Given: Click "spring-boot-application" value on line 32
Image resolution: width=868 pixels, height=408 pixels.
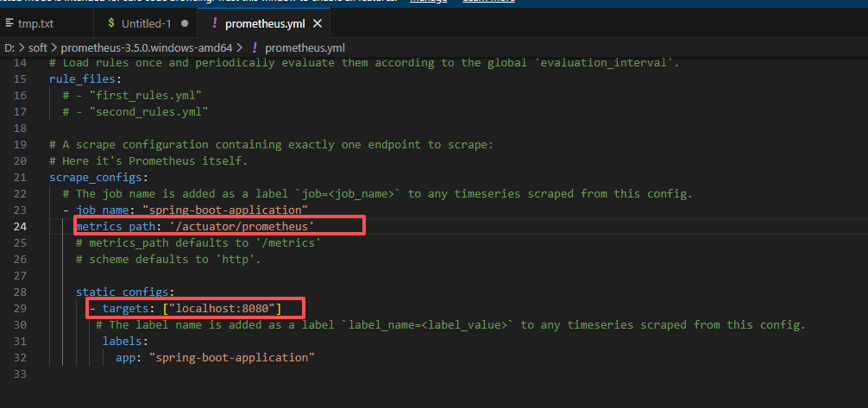Looking at the screenshot, I should pyautogui.click(x=232, y=358).
